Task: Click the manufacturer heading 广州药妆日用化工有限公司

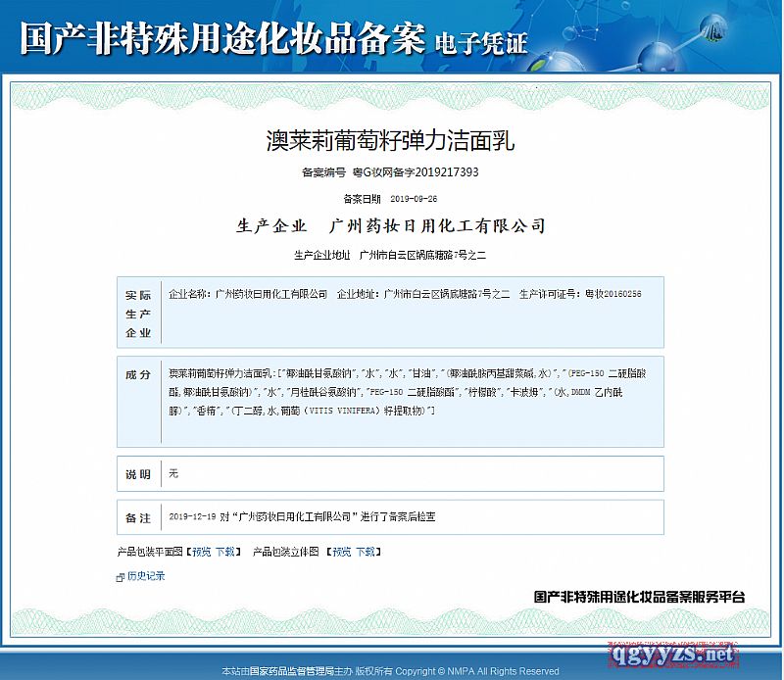Action: (438, 226)
